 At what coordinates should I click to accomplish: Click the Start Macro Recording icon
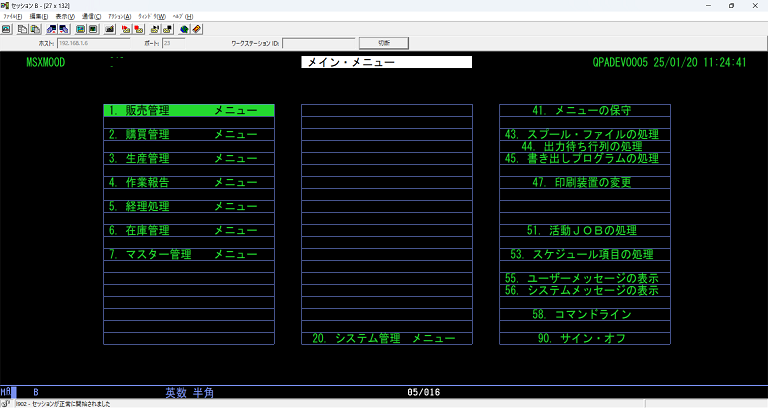(x=126, y=29)
